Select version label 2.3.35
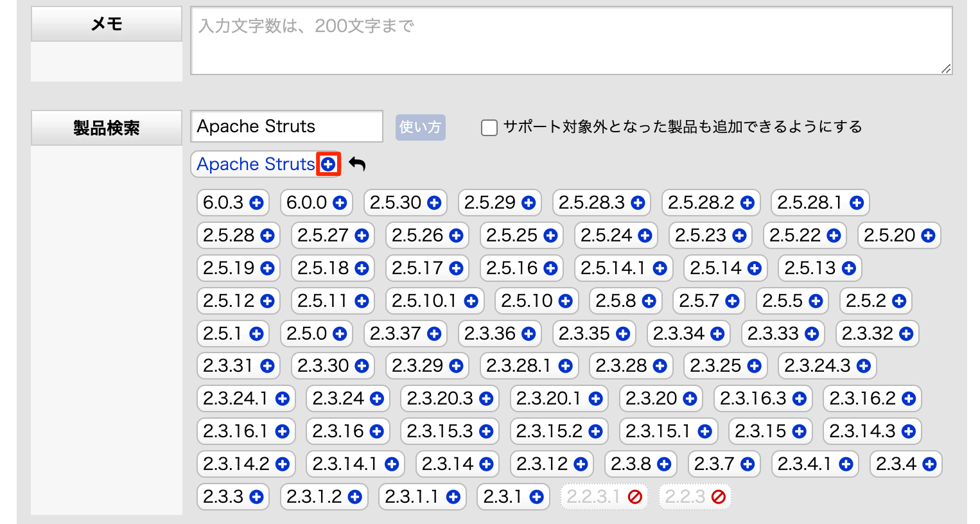 pyautogui.click(x=584, y=334)
